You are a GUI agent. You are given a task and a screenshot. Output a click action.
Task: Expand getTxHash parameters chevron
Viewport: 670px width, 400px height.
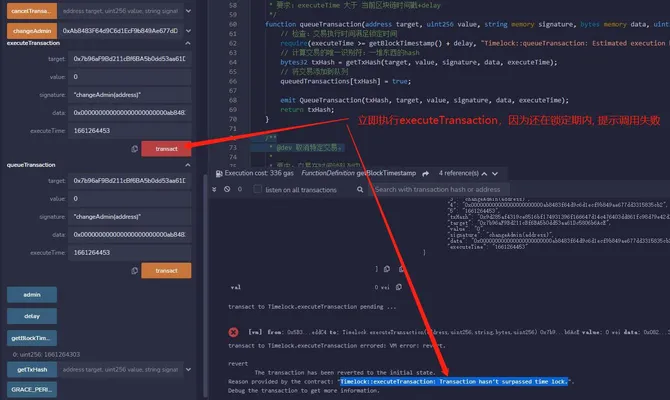coord(188,369)
